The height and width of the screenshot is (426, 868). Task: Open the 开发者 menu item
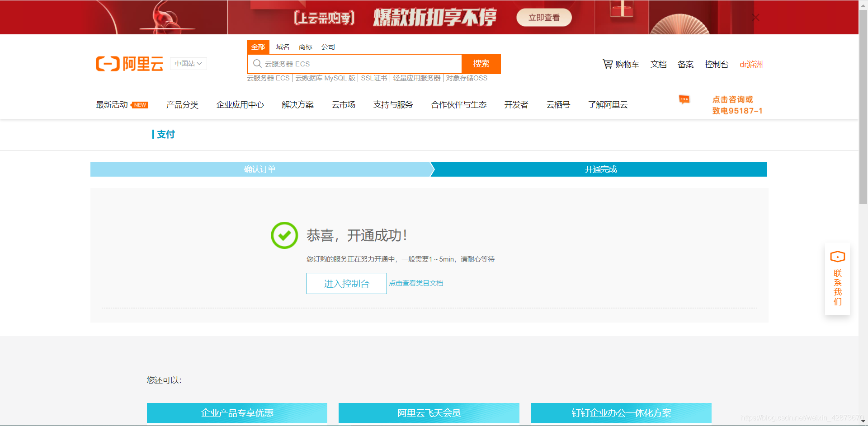coord(516,105)
